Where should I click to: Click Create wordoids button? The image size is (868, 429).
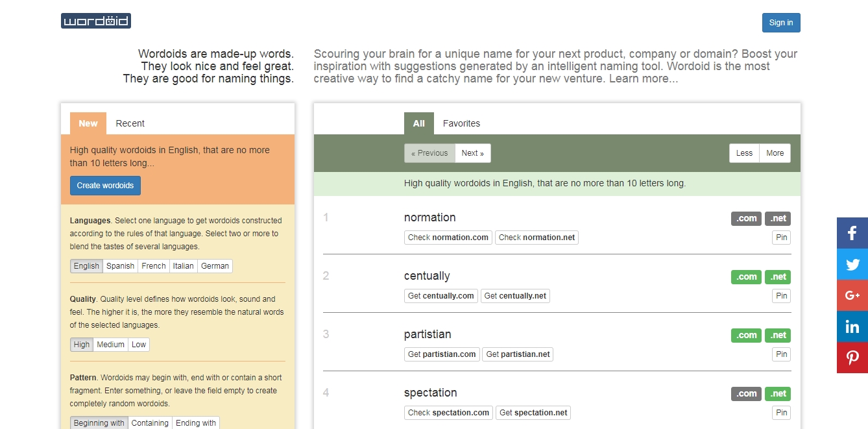[x=105, y=186]
